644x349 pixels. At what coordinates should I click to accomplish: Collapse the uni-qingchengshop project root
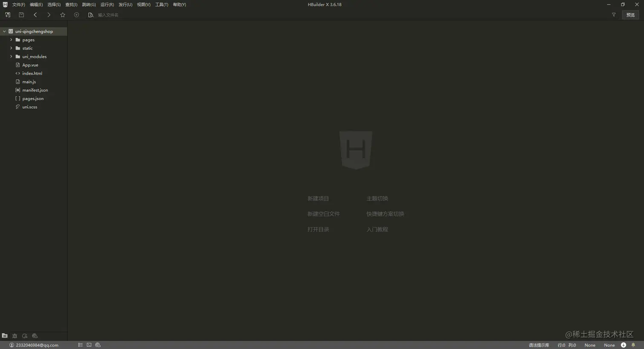point(4,32)
